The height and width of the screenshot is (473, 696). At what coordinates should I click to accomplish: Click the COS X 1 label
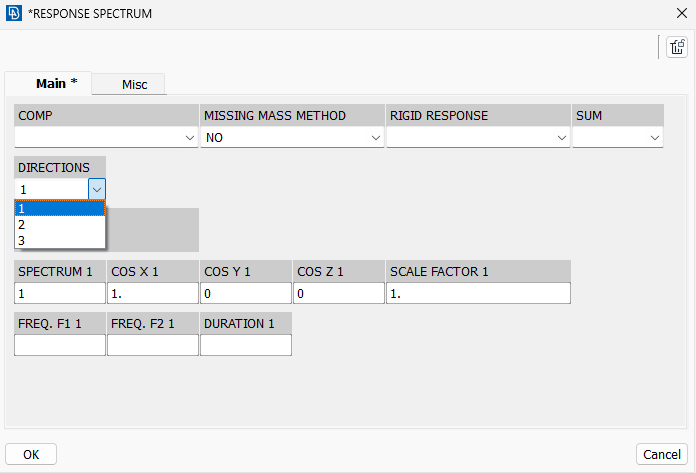(134, 272)
